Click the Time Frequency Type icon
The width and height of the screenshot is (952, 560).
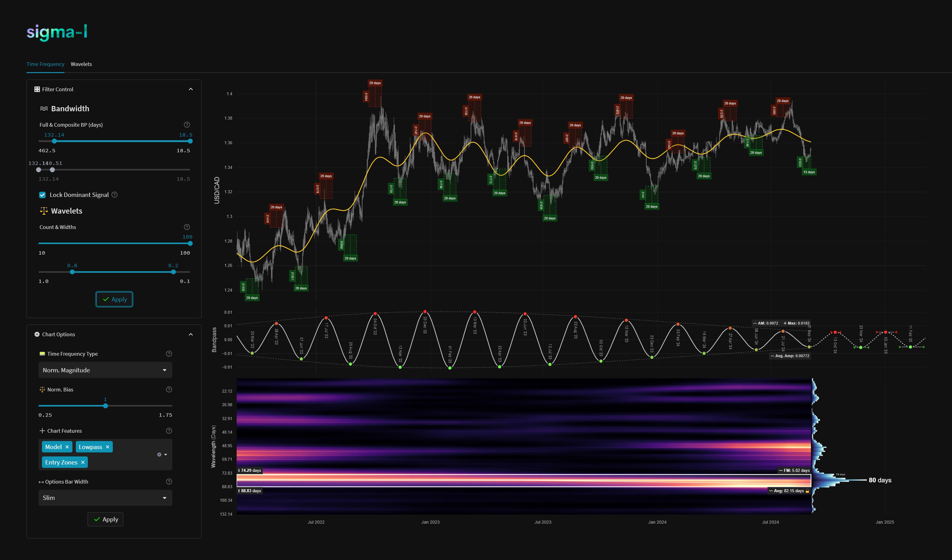pyautogui.click(x=42, y=354)
